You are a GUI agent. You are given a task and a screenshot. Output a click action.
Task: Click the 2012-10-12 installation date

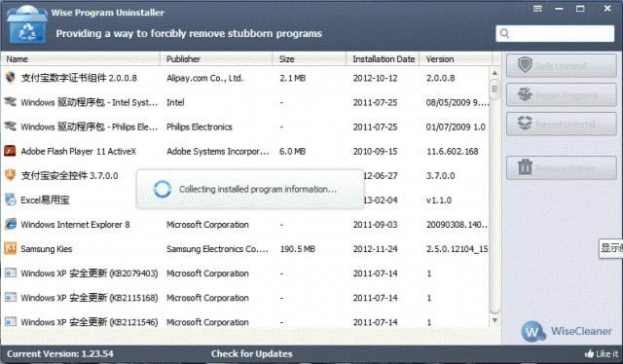[375, 78]
